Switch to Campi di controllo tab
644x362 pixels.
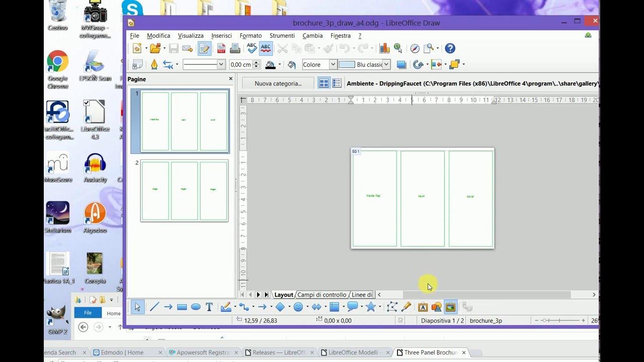pos(322,295)
